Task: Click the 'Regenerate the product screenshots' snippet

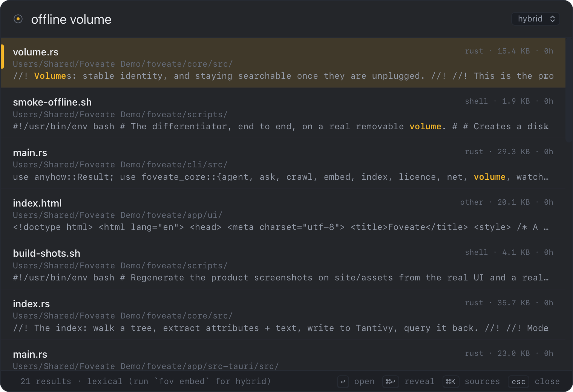Action: coord(281,278)
